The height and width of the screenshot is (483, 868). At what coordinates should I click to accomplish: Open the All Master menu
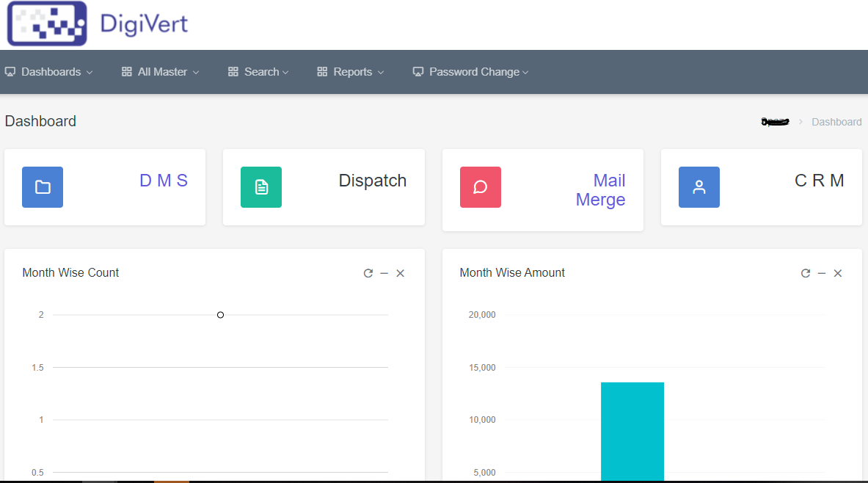click(x=161, y=72)
